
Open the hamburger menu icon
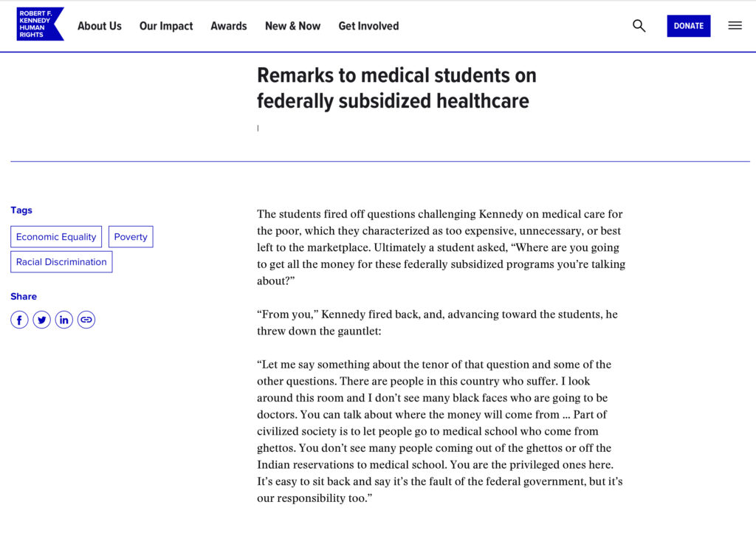tap(735, 26)
